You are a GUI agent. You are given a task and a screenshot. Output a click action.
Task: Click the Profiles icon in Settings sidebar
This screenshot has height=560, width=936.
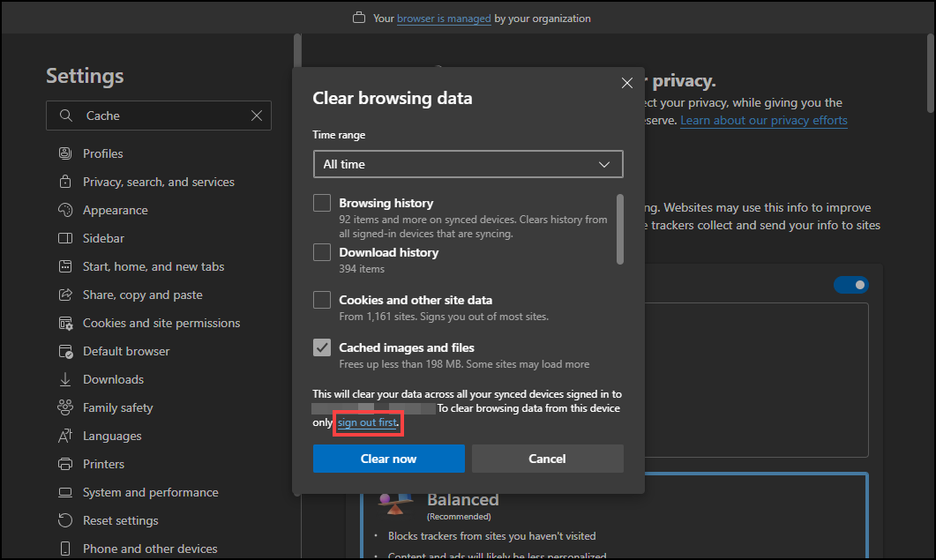click(65, 153)
